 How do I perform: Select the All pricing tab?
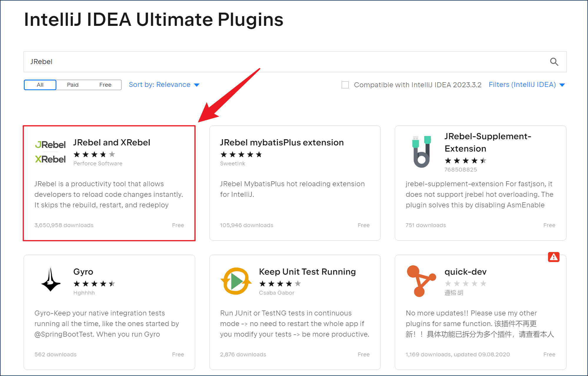click(x=40, y=85)
